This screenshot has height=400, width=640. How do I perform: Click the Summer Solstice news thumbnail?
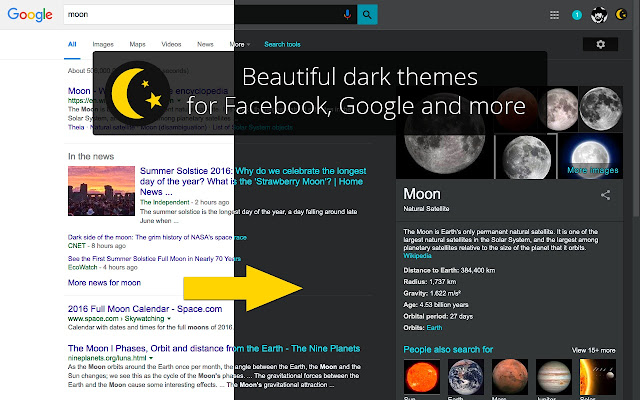coord(101,191)
